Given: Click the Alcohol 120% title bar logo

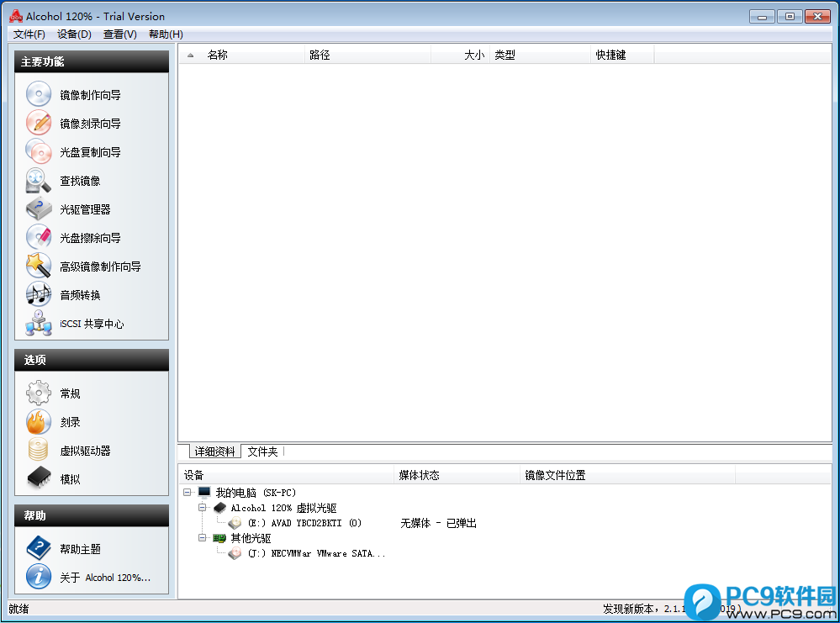Looking at the screenshot, I should pyautogui.click(x=16, y=16).
